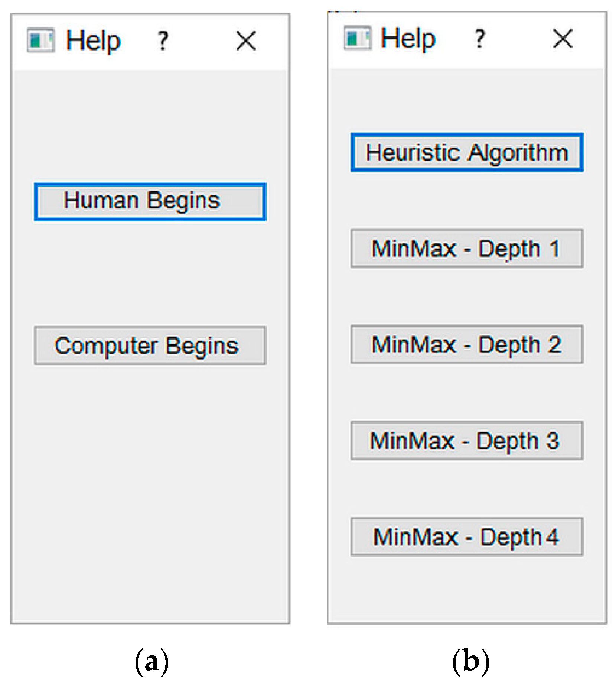Viewport: 616px width, 684px height.
Task: Close the dialog containing Computer Begins
Action: point(246,40)
